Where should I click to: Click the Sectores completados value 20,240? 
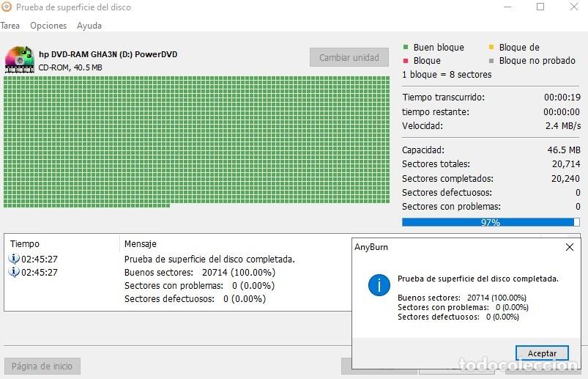pos(565,179)
